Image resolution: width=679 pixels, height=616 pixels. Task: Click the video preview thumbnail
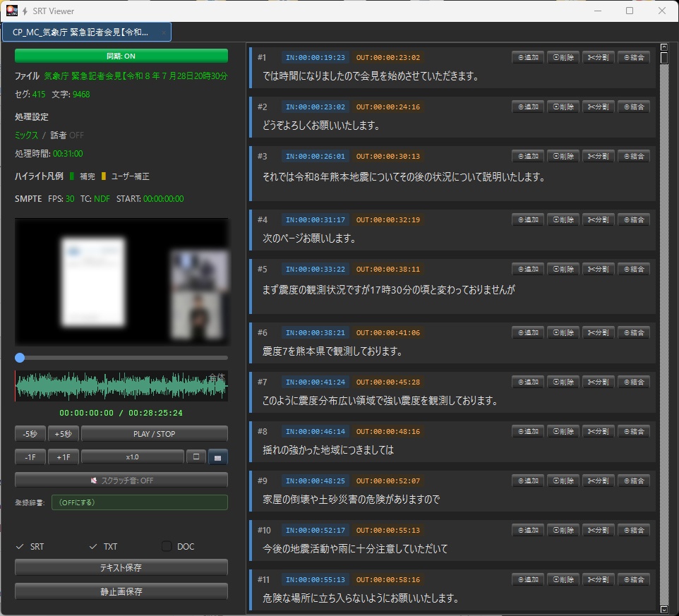[121, 282]
